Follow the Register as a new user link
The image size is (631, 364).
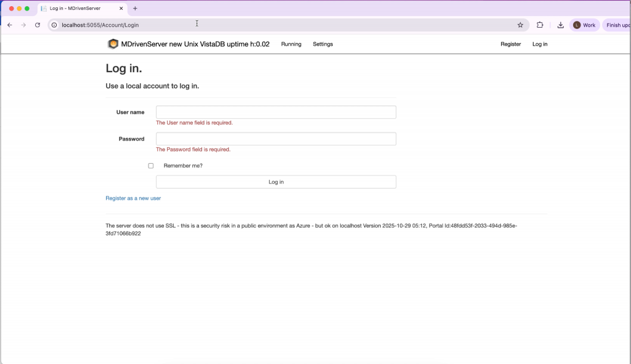133,198
